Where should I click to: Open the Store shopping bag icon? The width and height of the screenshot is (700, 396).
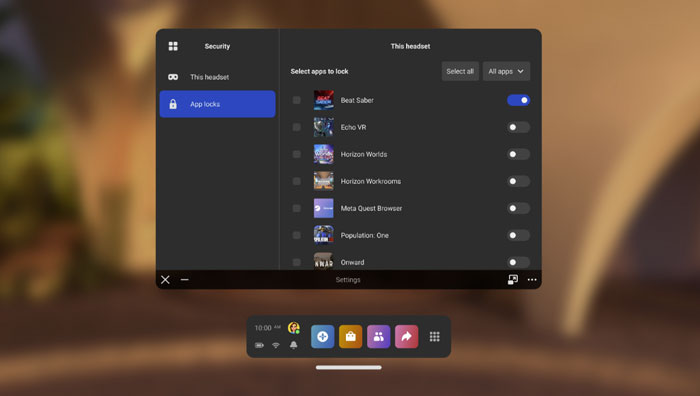350,337
